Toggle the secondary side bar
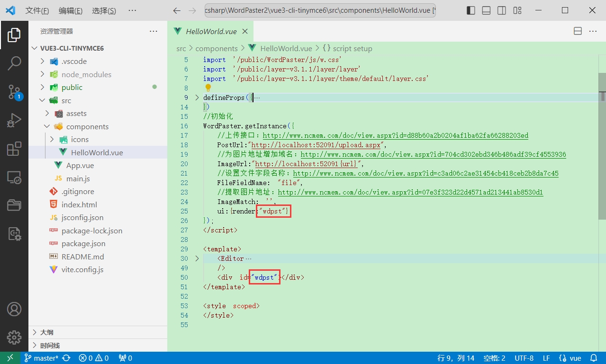This screenshot has width=606, height=364. [x=502, y=10]
